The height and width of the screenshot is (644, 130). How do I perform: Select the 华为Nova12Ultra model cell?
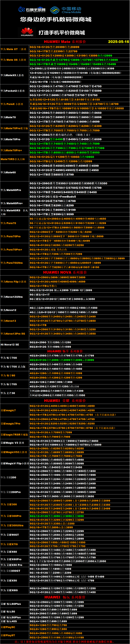pyautogui.click(x=12, y=297)
